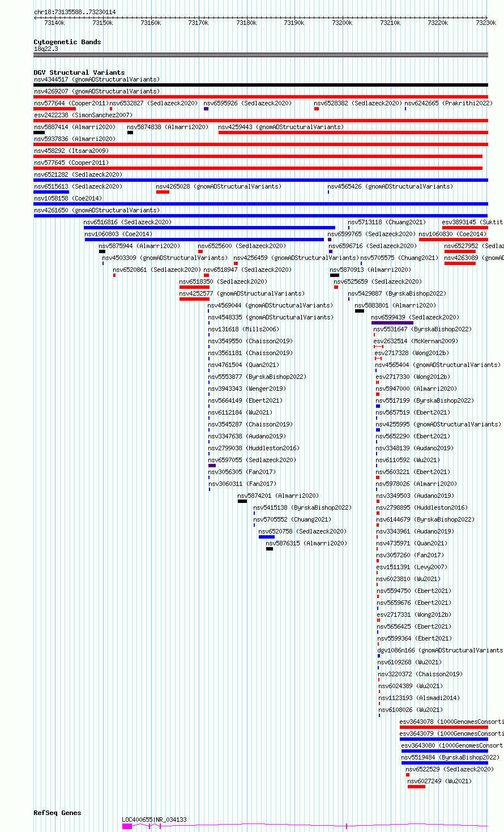The width and height of the screenshot is (504, 832).
Task: Open nsv1060830 (Coe2014) variant
Action: point(452,234)
